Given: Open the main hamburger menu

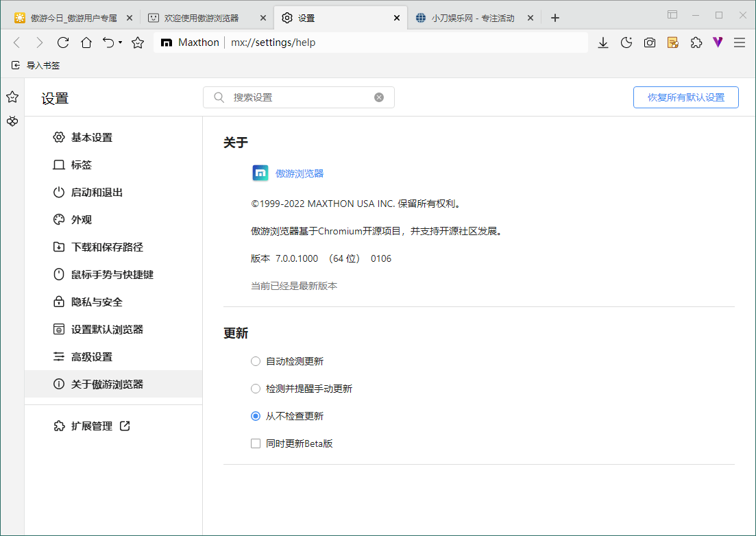Looking at the screenshot, I should [740, 42].
